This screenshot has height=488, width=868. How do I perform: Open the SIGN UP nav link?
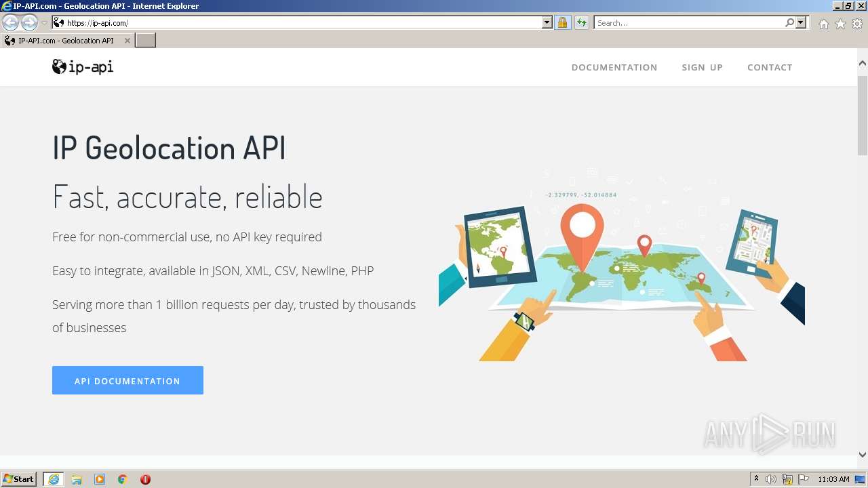tap(702, 67)
